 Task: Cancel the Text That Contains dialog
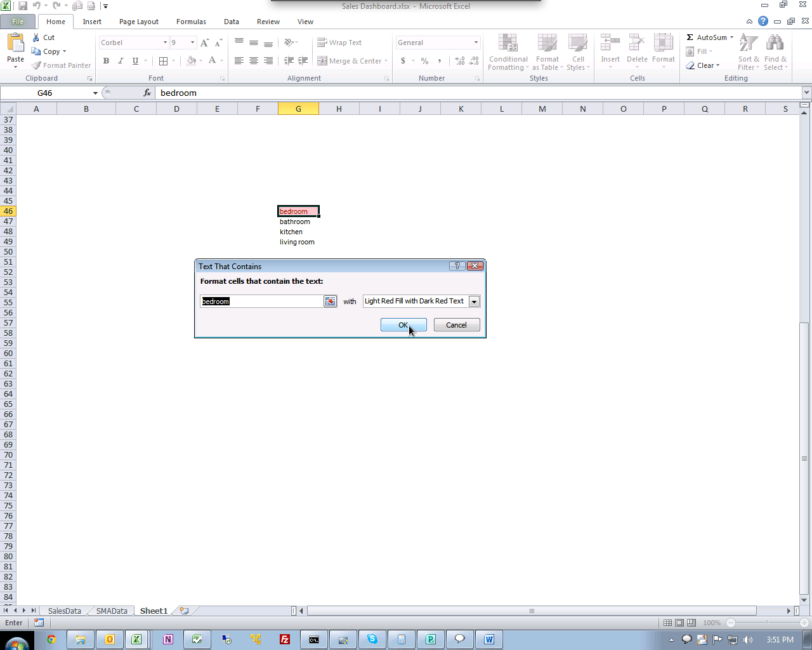pyautogui.click(x=456, y=324)
